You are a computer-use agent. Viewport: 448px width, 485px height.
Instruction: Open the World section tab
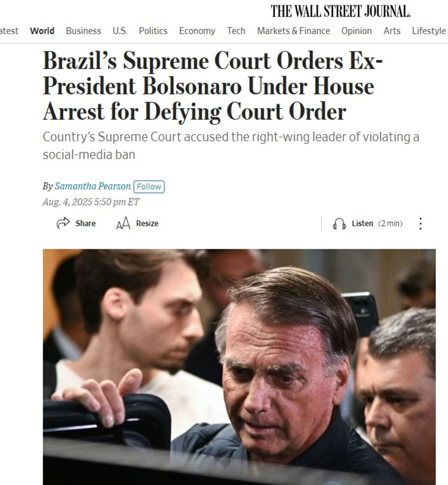[x=42, y=31]
